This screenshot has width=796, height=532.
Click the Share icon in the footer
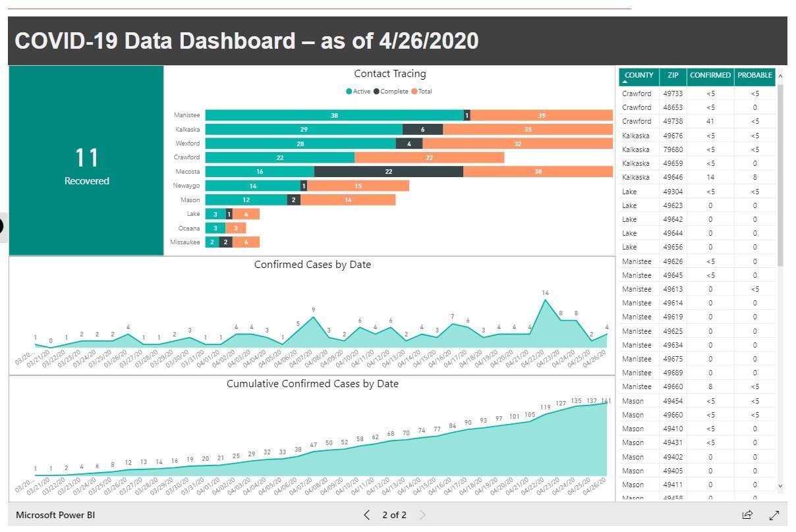(747, 515)
